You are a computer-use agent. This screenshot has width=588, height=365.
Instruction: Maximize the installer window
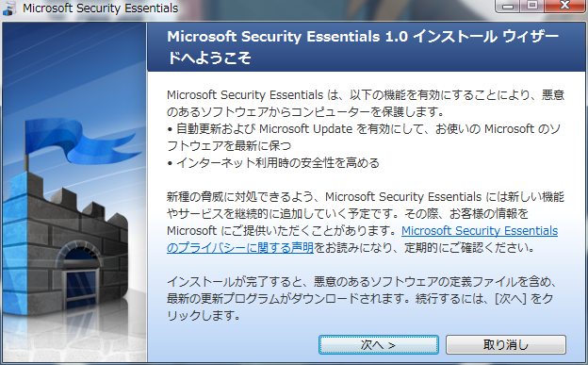[x=532, y=6]
